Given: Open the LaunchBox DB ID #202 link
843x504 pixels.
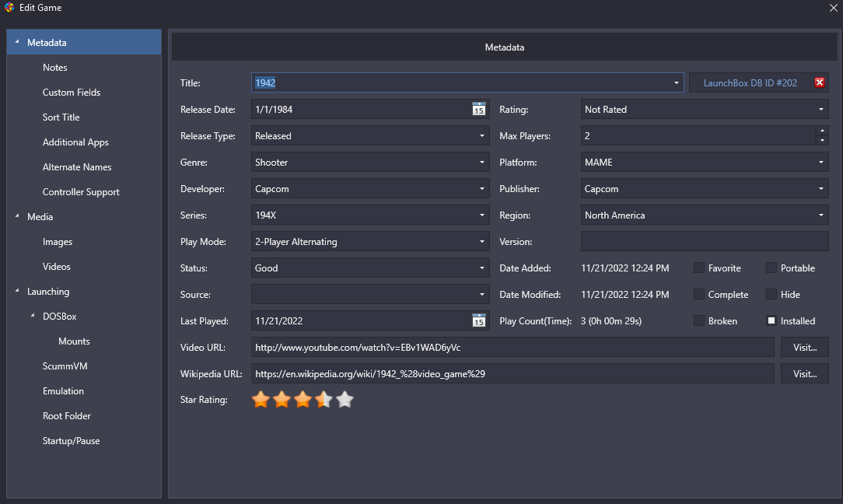Looking at the screenshot, I should 750,83.
